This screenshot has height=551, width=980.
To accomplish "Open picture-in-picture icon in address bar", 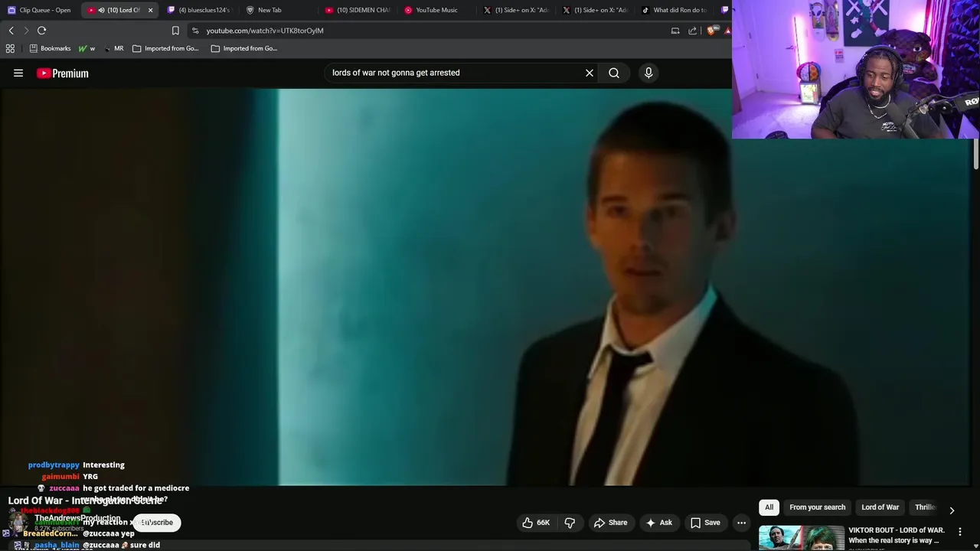I will [x=675, y=31].
